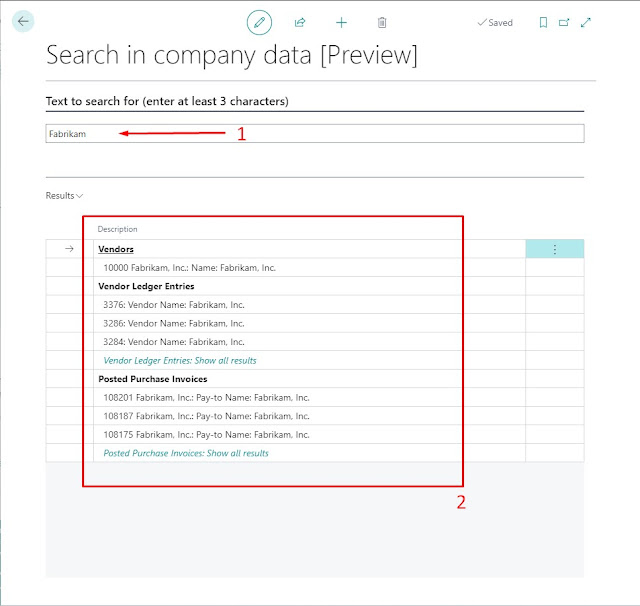Click the trash delete icon
This screenshot has width=640, height=606.
click(x=382, y=22)
